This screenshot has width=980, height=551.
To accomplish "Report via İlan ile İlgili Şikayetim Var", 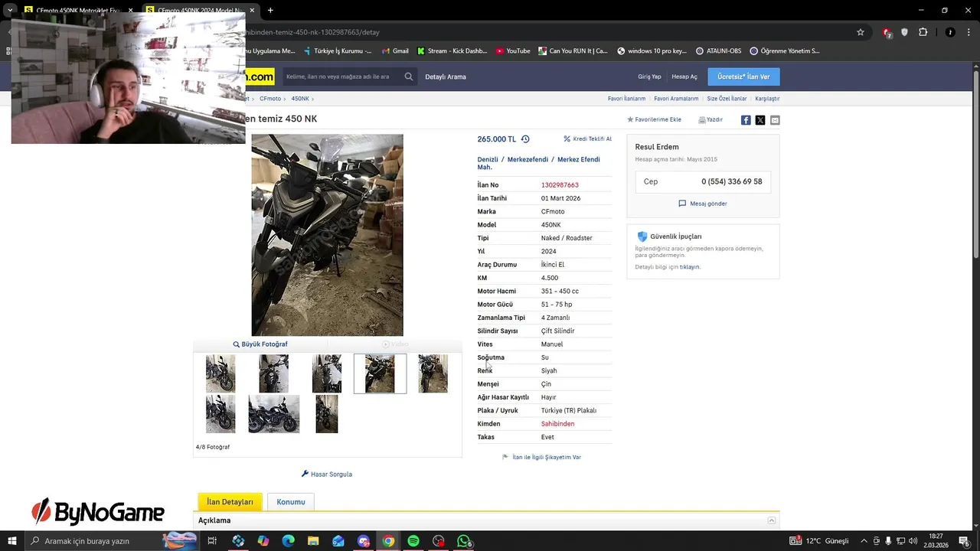I will 541,457.
